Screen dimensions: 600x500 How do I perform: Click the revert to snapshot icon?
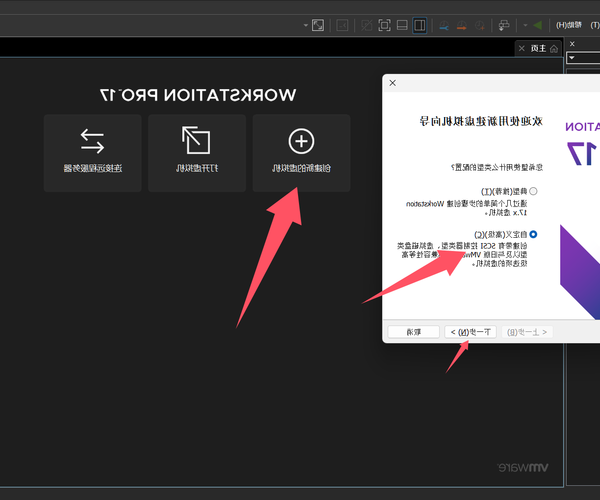pyautogui.click(x=462, y=25)
